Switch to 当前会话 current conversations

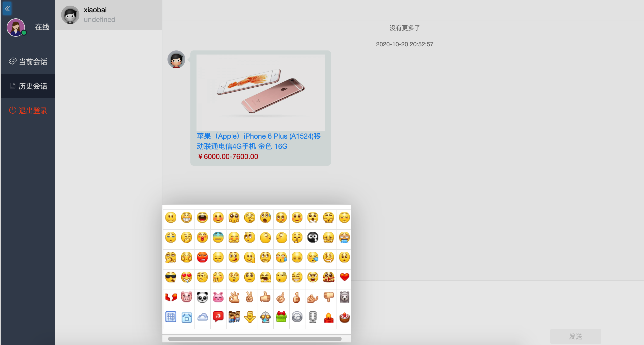28,61
